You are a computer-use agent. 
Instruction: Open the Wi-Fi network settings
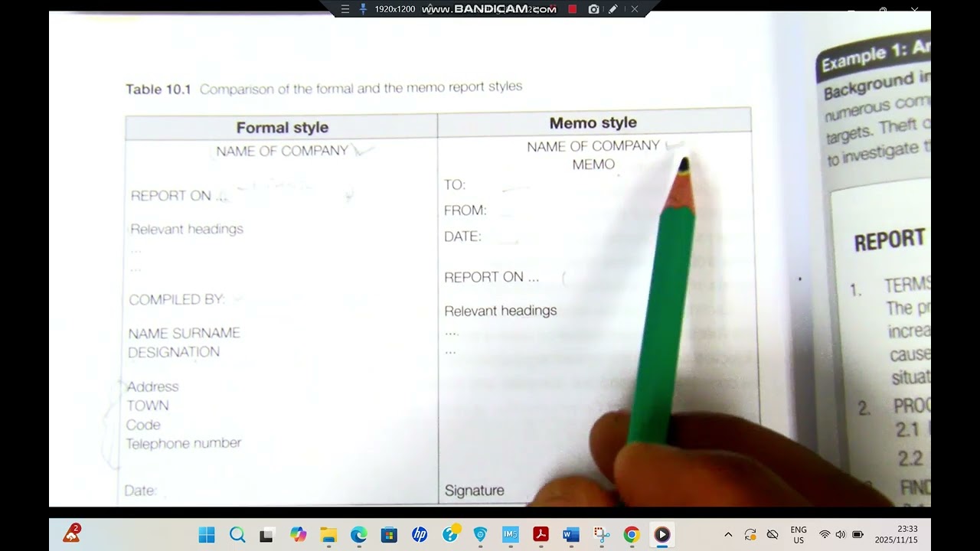pos(825,534)
